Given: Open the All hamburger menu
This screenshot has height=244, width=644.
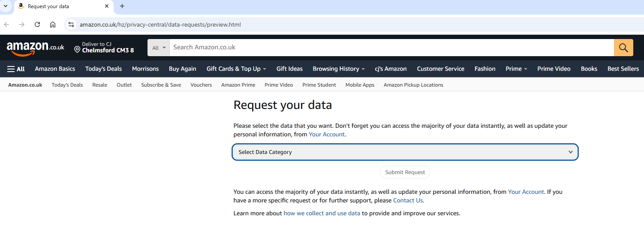Looking at the screenshot, I should (x=16, y=69).
